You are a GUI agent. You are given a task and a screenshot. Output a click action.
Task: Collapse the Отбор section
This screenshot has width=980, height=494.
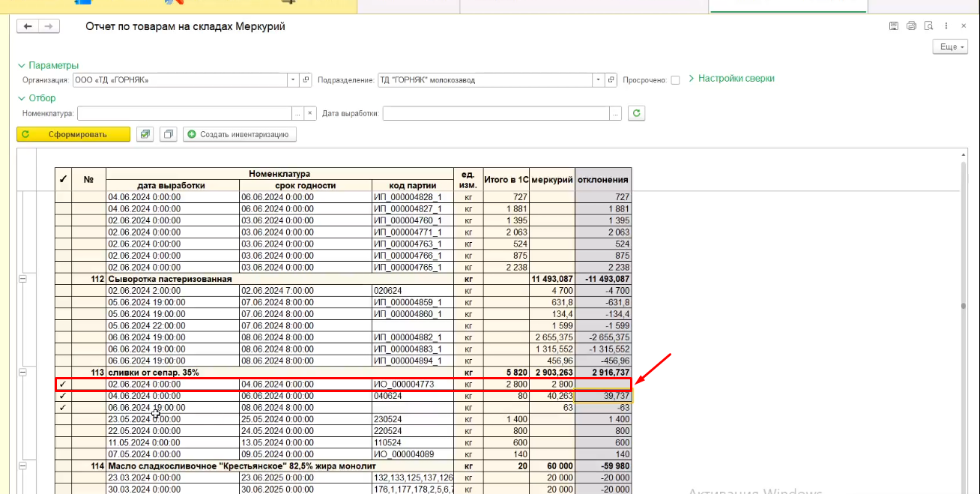(37, 98)
